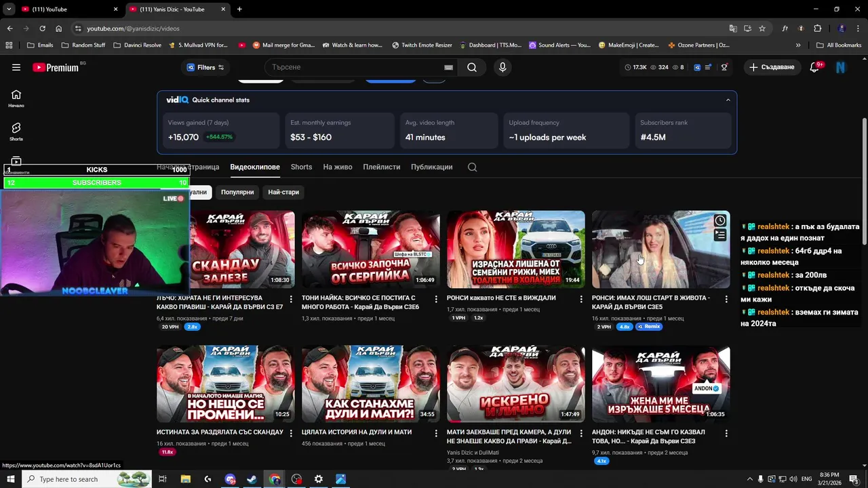Go to Начало in the sidebar

[x=16, y=98]
